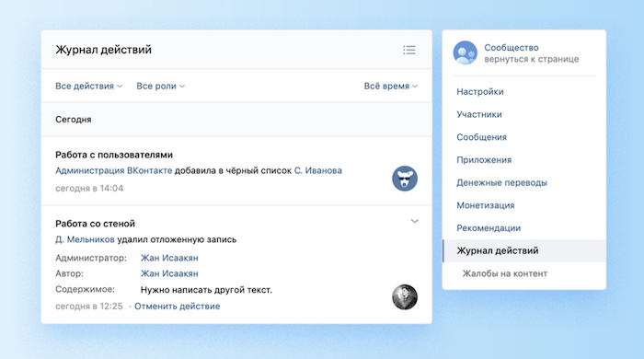Click "Отменить действие" link
Viewport: 644px width, 359px height.
click(x=177, y=306)
